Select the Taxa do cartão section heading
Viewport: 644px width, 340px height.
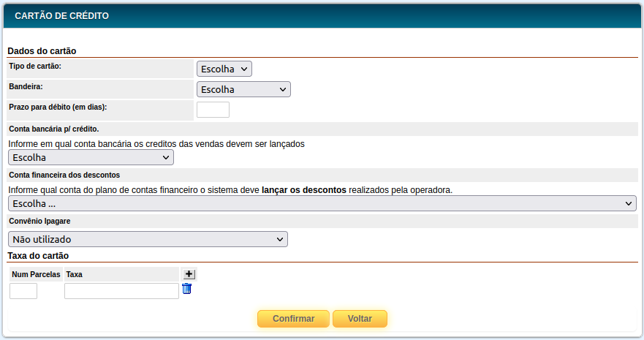click(x=38, y=255)
